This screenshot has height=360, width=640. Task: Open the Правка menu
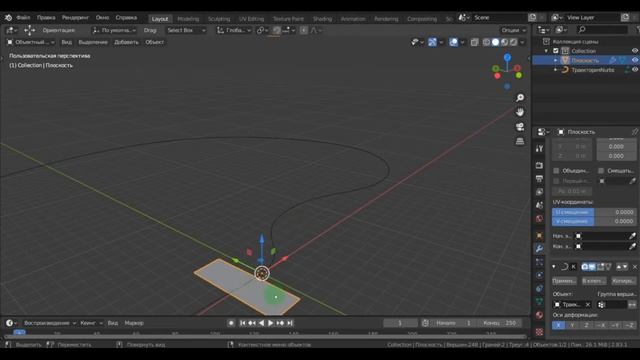click(x=46, y=18)
